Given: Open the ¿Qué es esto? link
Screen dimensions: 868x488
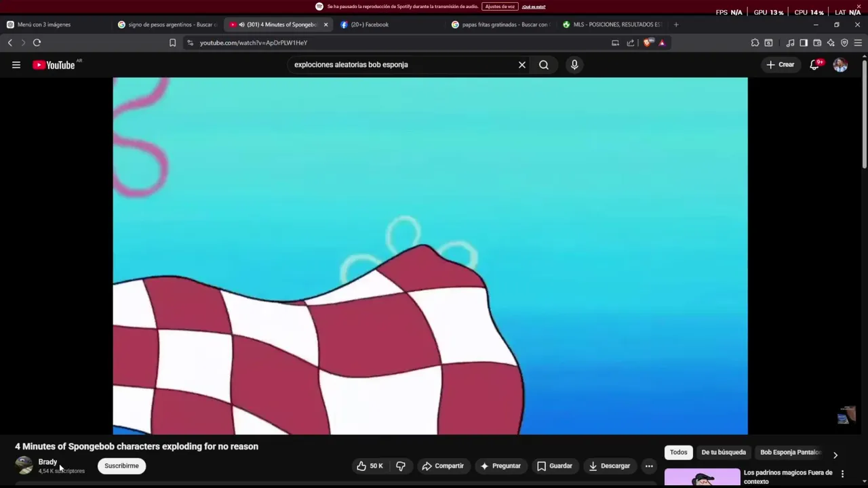Looking at the screenshot, I should [534, 7].
